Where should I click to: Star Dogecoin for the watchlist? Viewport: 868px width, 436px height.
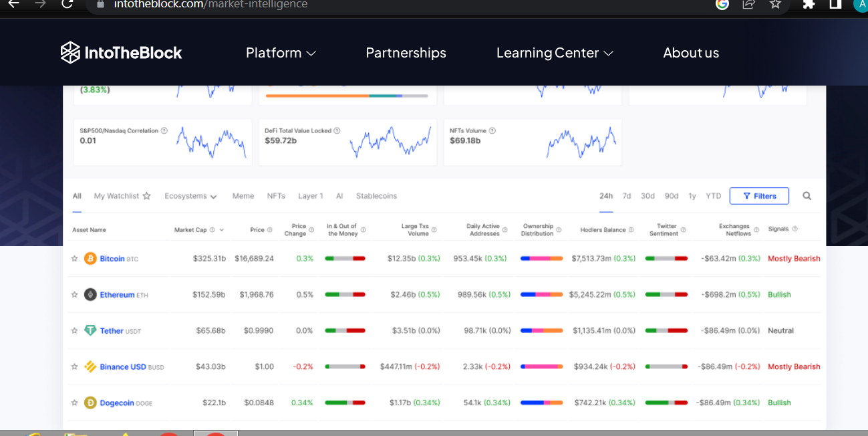(75, 403)
